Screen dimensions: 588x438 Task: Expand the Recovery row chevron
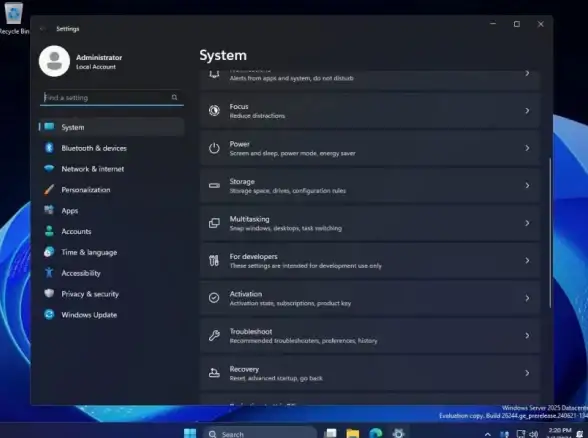click(527, 373)
